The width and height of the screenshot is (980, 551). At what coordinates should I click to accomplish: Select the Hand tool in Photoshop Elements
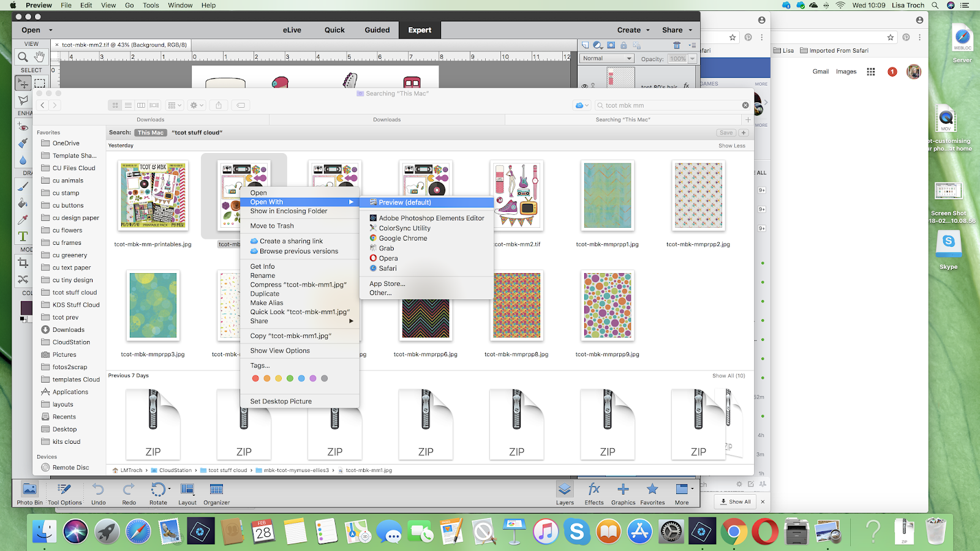[39, 57]
